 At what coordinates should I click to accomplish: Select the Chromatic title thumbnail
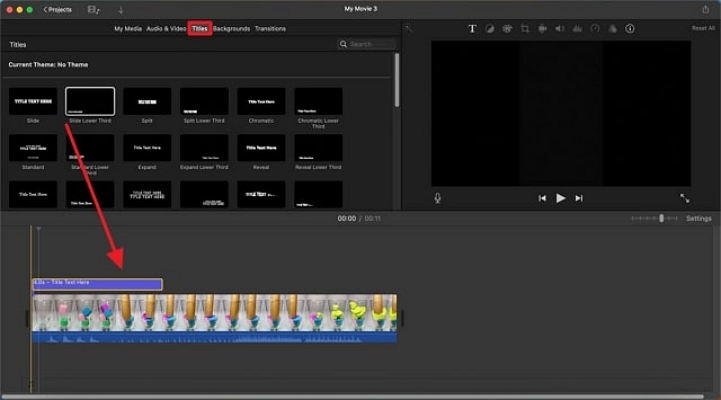tap(261, 101)
